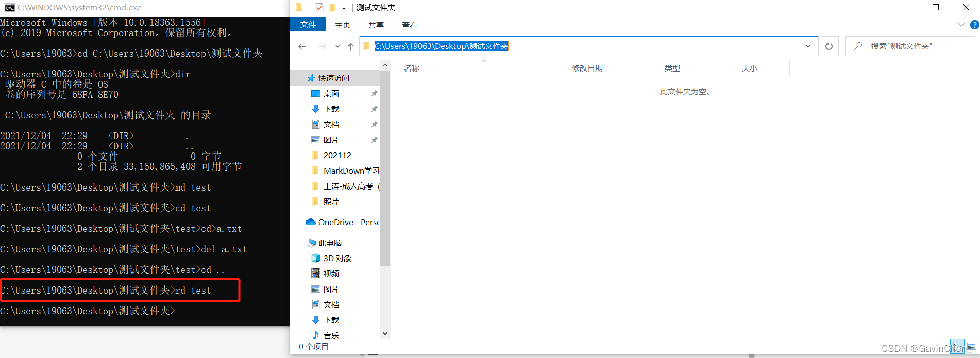The image size is (980, 358).
Task: Sort by 类型 column header
Action: click(672, 68)
